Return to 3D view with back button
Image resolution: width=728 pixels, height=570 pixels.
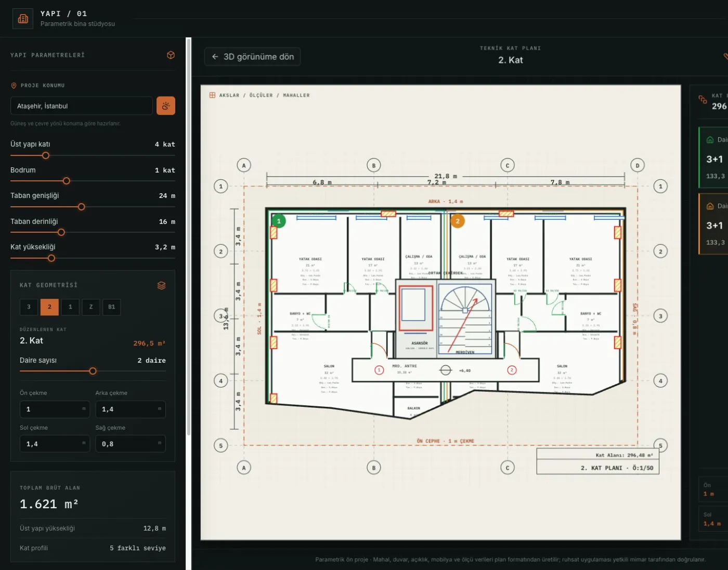tap(253, 57)
